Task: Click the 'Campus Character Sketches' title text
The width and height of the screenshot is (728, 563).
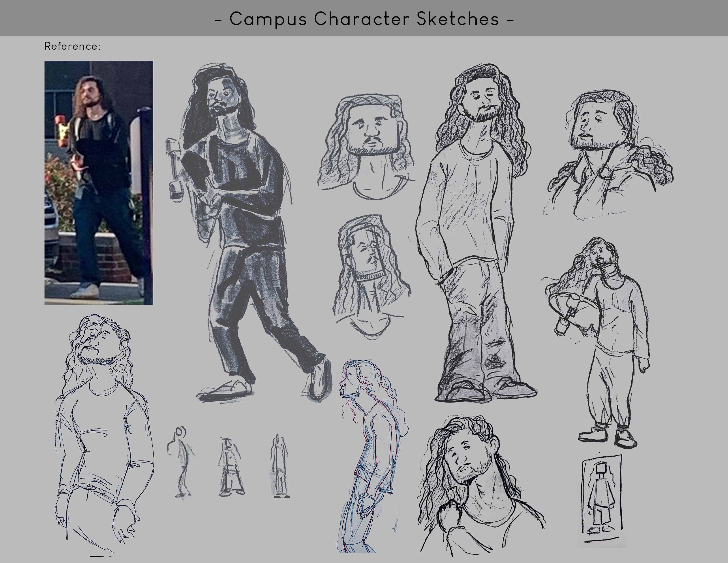Action: coord(364,19)
